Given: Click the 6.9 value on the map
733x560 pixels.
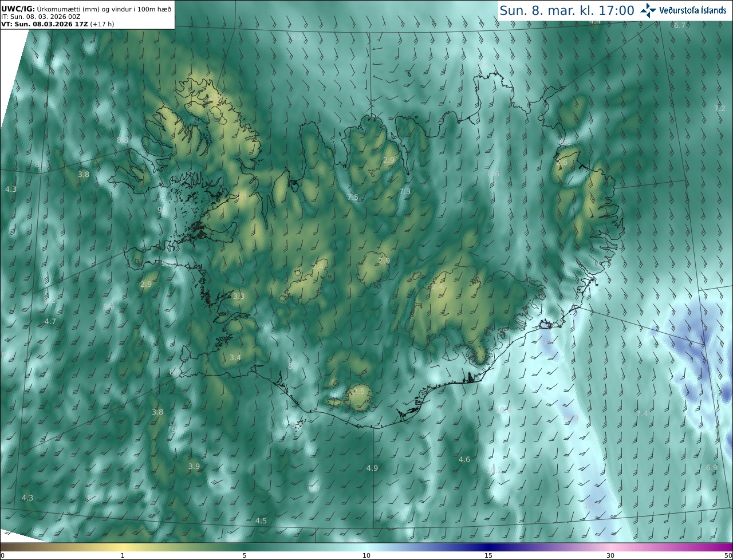Looking at the screenshot, I should (x=712, y=468).
